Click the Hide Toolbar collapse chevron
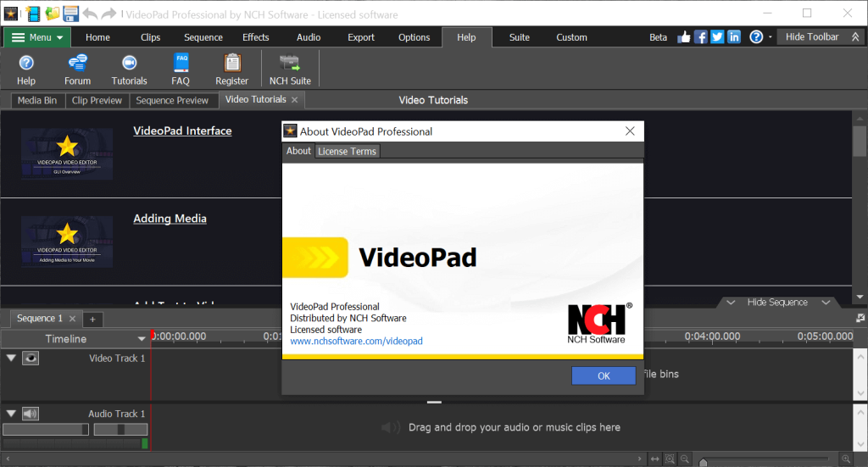This screenshot has width=868, height=467. point(856,37)
